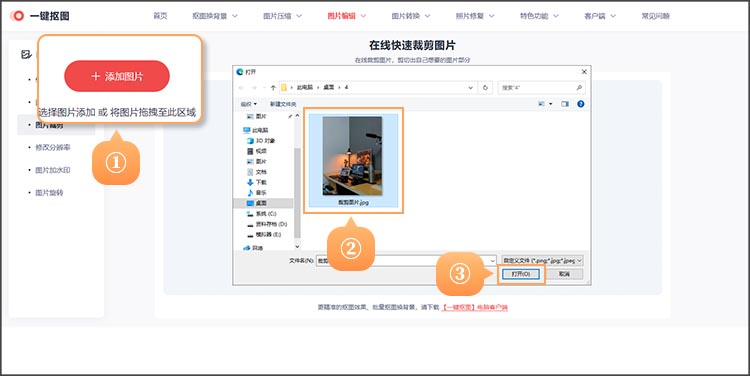750x376 pixels.
Task: Click the 打开(O) button
Action: point(520,274)
